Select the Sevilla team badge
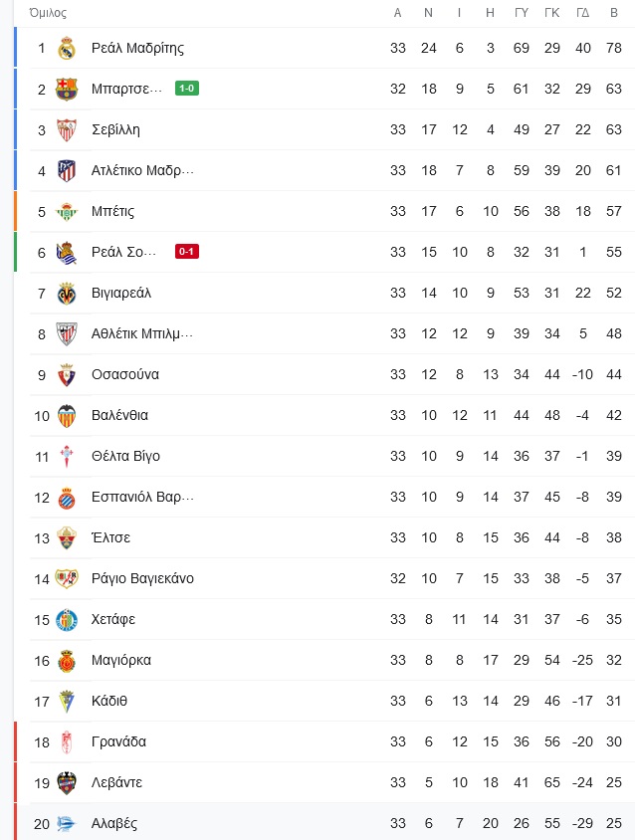 (x=67, y=130)
